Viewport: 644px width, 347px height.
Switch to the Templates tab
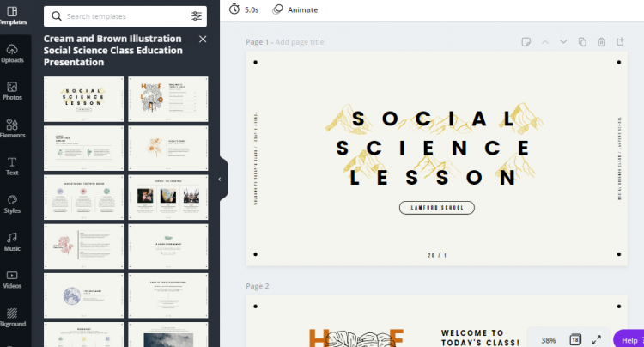pyautogui.click(x=13, y=15)
